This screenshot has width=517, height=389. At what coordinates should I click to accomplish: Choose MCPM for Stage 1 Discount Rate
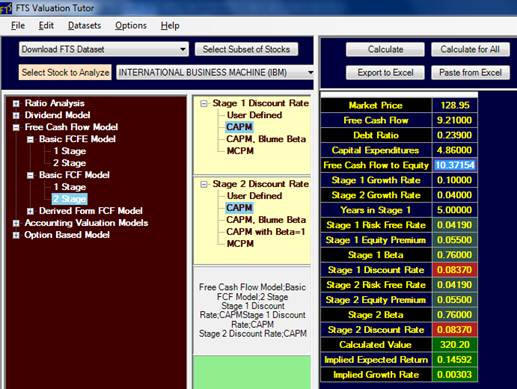tap(240, 151)
